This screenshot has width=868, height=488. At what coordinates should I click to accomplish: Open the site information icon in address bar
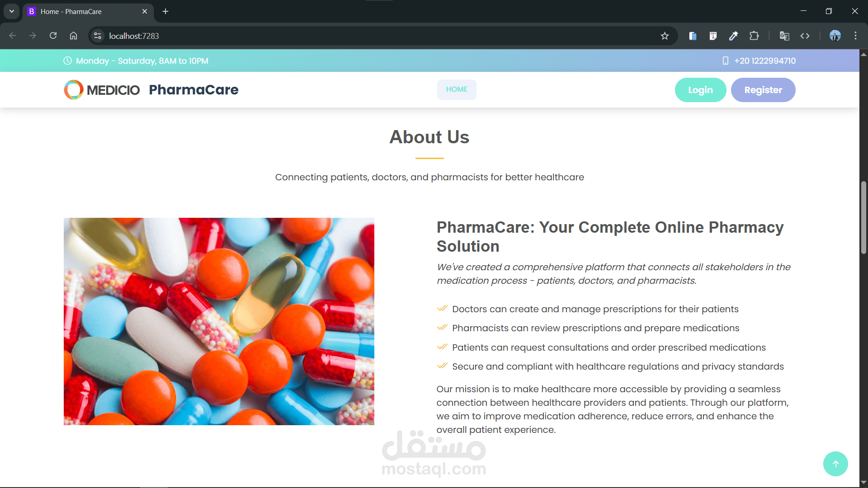pos(98,36)
